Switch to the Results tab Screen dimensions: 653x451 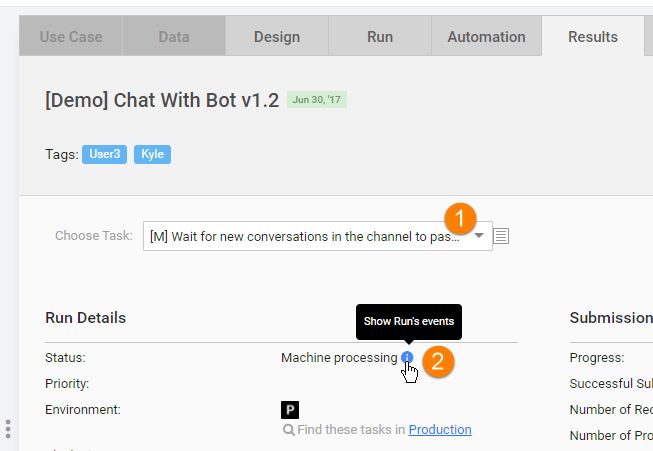click(593, 37)
